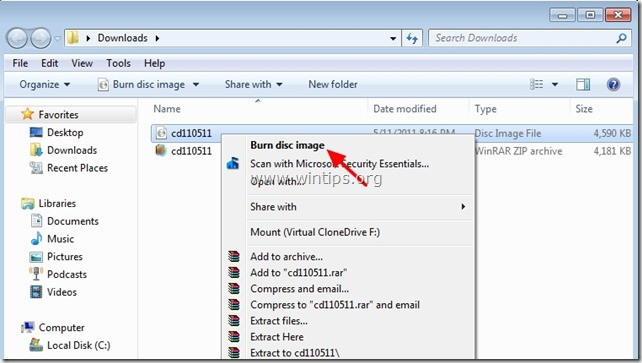Click the WinRAR icon beside Add to archive

[x=234, y=257]
